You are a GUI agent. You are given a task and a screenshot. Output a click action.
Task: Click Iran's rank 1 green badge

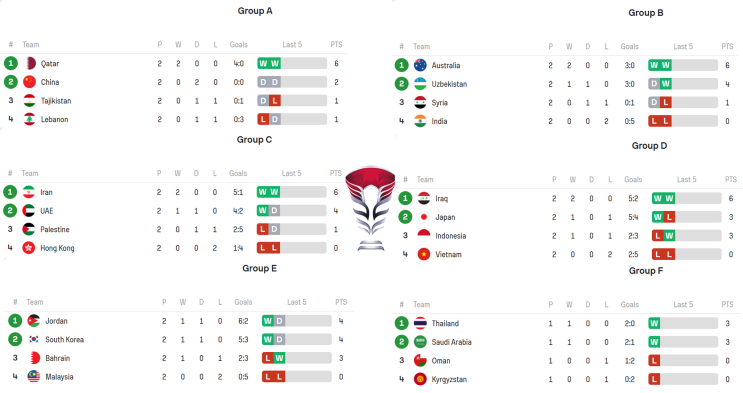point(10,192)
